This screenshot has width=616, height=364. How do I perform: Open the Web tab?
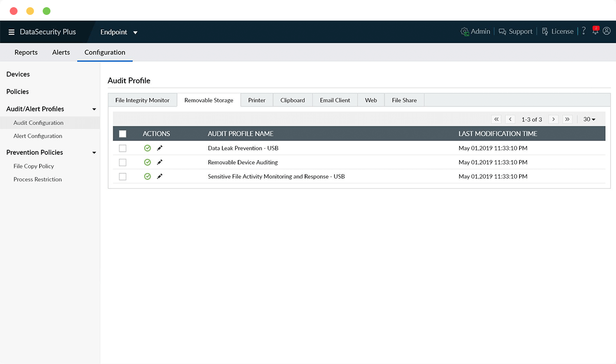click(371, 100)
